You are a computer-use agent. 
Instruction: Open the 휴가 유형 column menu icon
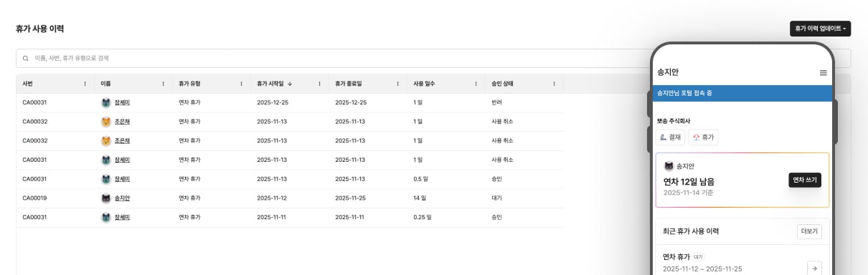[x=241, y=84]
